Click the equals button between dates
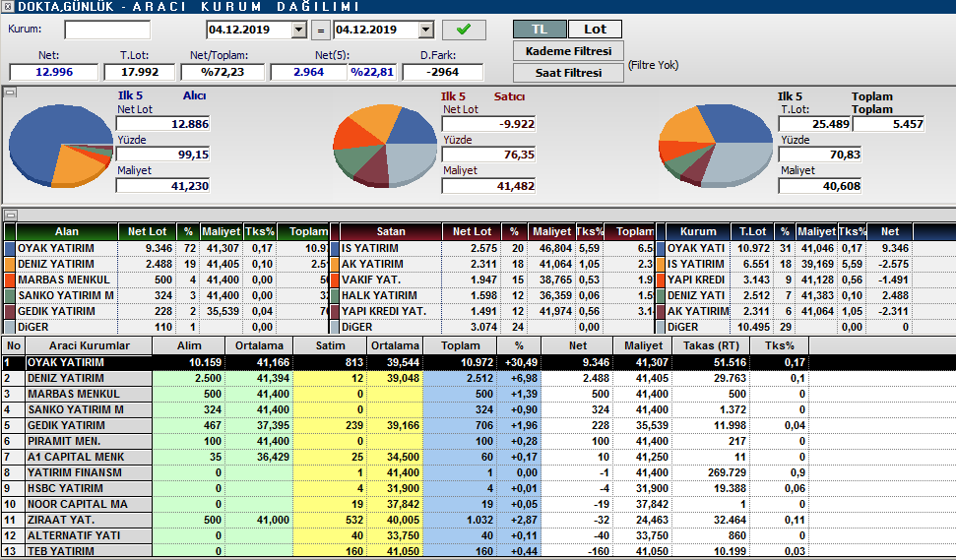The height and width of the screenshot is (560, 956). pyautogui.click(x=321, y=30)
